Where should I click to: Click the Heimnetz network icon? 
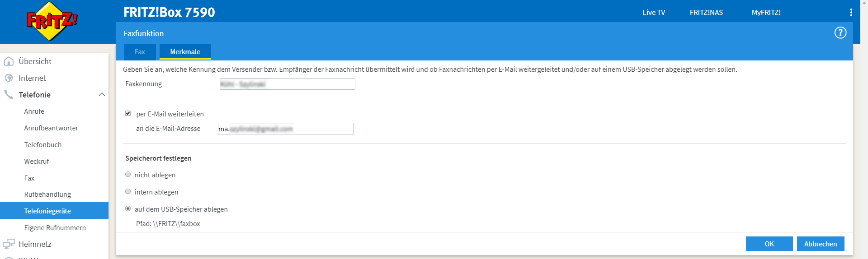(9, 244)
